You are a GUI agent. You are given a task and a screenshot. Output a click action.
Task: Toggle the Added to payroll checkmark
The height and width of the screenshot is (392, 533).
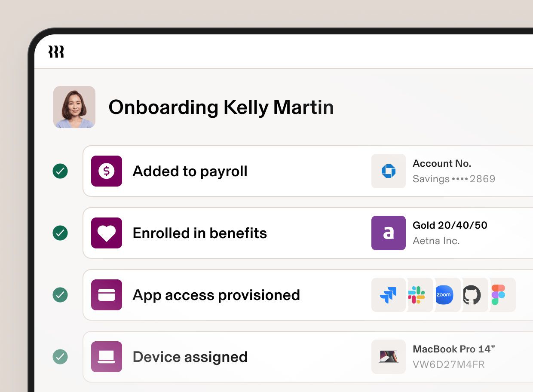click(x=60, y=171)
